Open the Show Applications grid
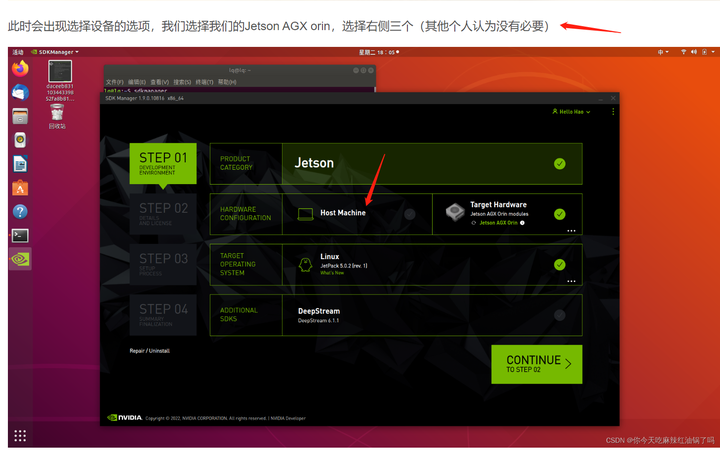The height and width of the screenshot is (459, 720). coord(20,436)
